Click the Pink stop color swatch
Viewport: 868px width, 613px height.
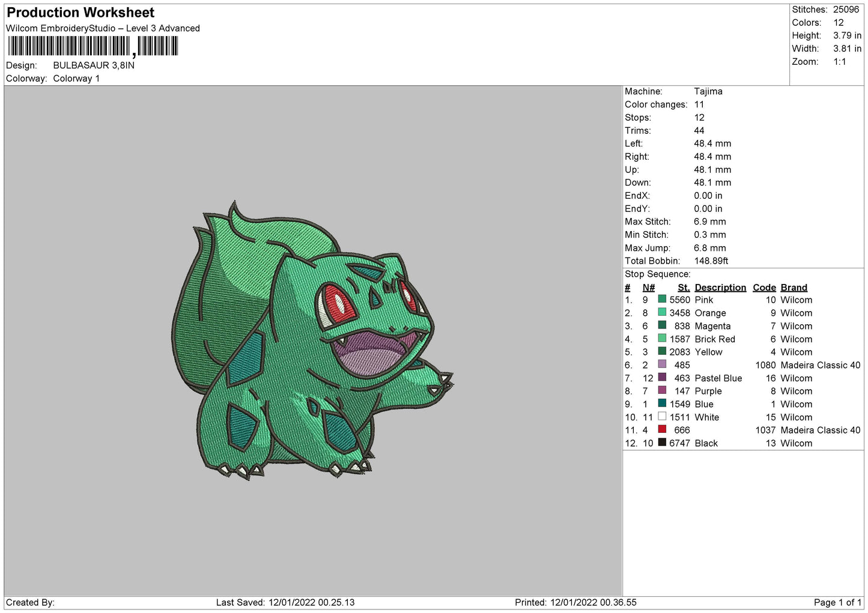[x=662, y=299]
